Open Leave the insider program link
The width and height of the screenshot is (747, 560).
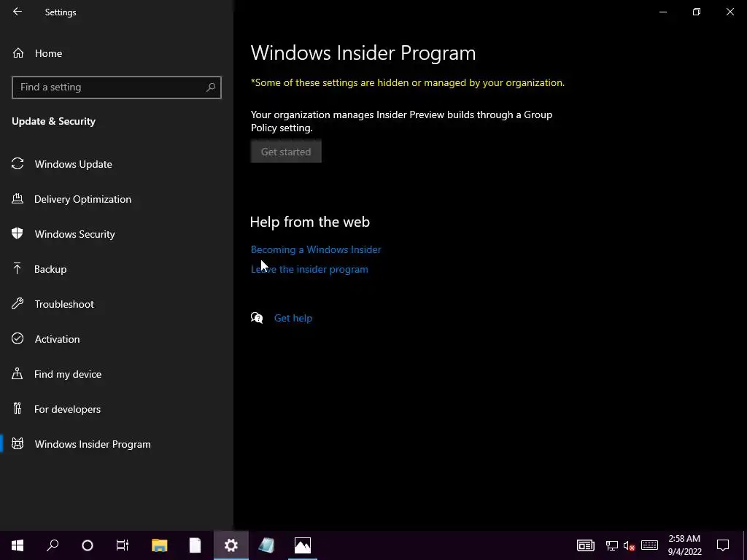309,270
